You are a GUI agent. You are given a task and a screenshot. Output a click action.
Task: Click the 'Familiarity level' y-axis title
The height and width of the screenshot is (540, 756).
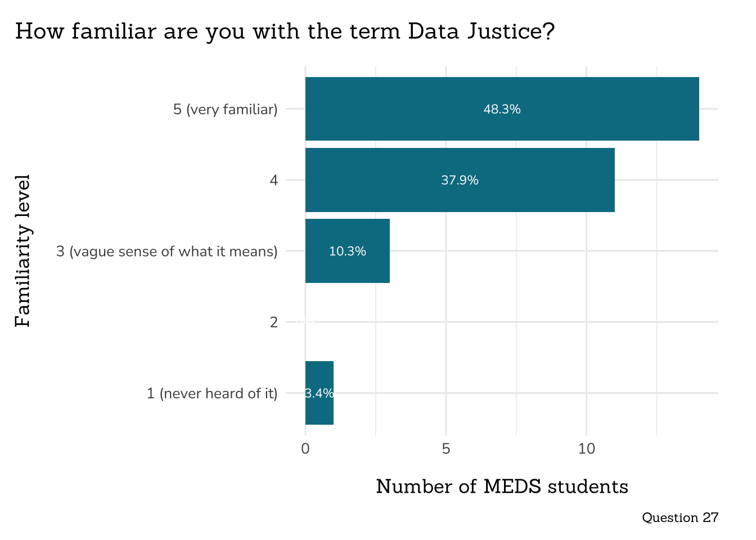tap(22, 251)
